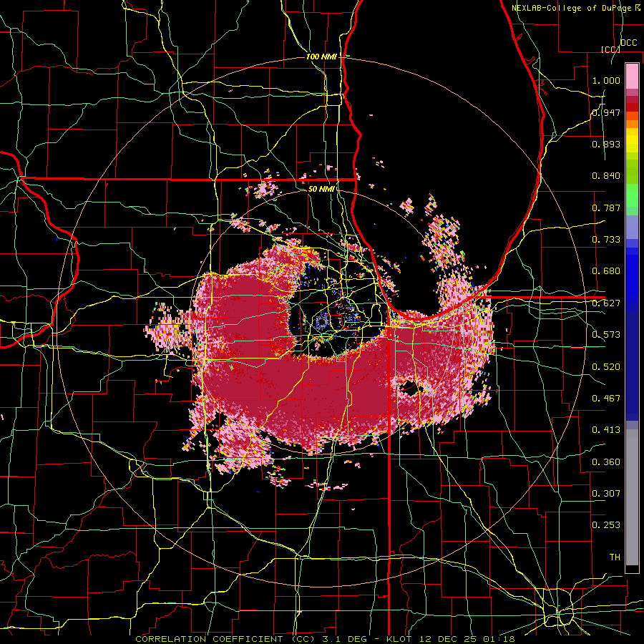Click the 12 DEC 25 date text
Image resolution: width=644 pixels, height=644 pixels.
(448, 639)
